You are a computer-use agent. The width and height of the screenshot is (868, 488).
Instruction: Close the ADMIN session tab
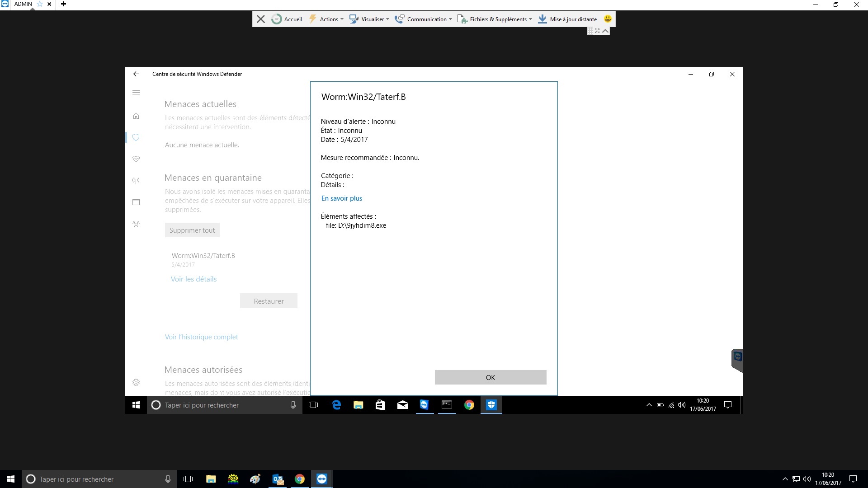[50, 4]
